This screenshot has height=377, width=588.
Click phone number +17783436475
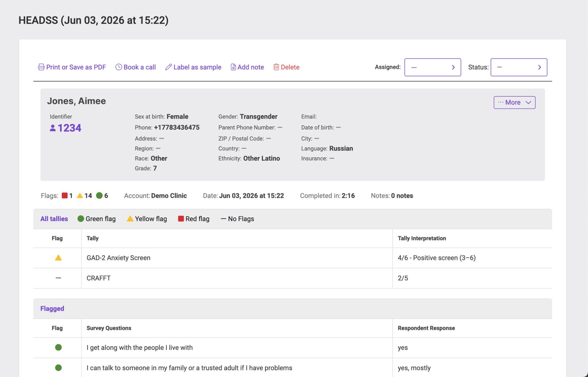coord(177,127)
